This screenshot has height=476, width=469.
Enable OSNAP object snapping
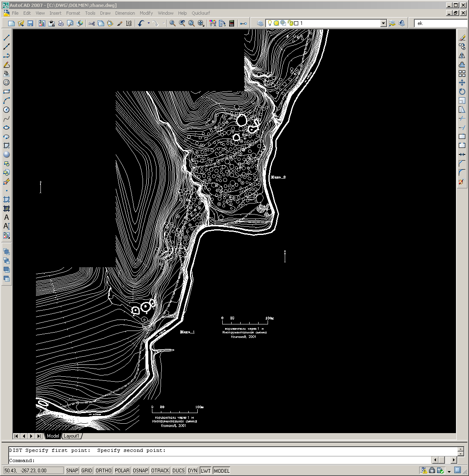(140, 471)
